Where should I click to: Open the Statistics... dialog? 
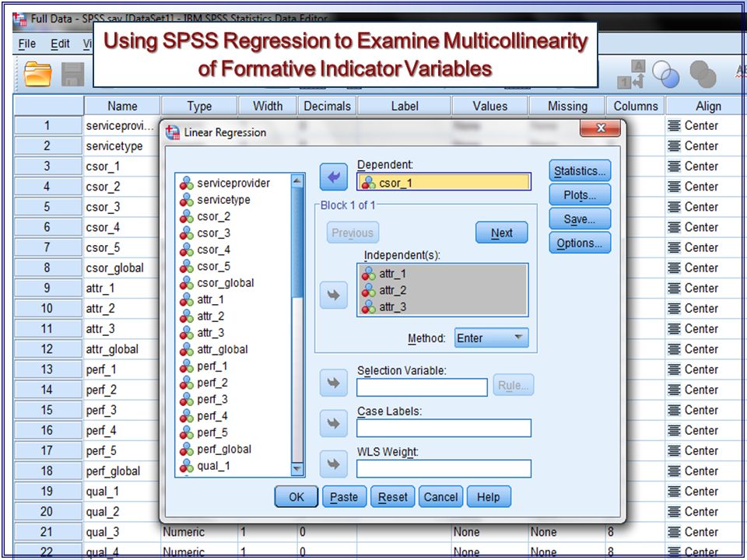(x=579, y=171)
